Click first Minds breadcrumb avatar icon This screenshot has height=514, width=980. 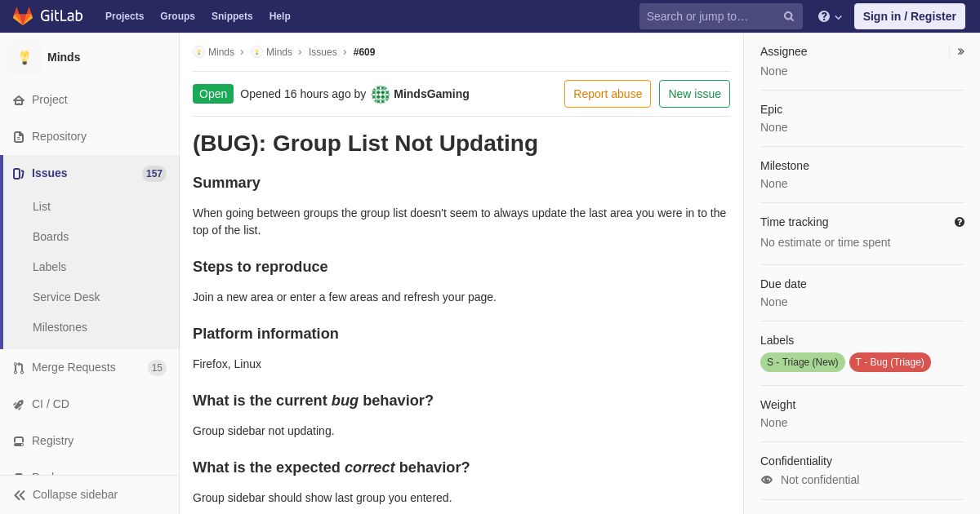(x=198, y=52)
